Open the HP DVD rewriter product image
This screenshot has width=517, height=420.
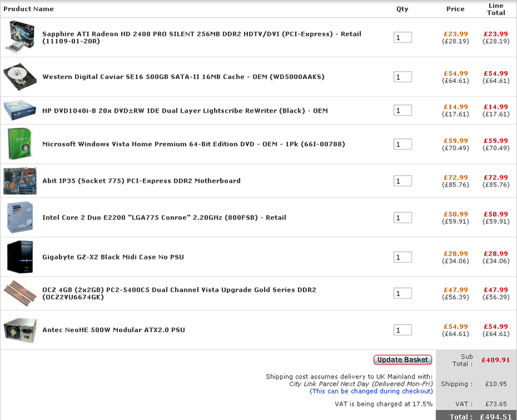[20, 111]
